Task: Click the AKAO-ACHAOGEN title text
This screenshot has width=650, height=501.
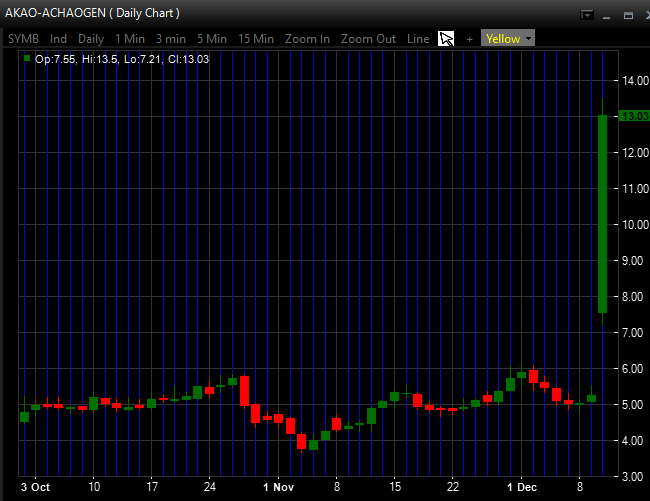Action: (x=92, y=13)
